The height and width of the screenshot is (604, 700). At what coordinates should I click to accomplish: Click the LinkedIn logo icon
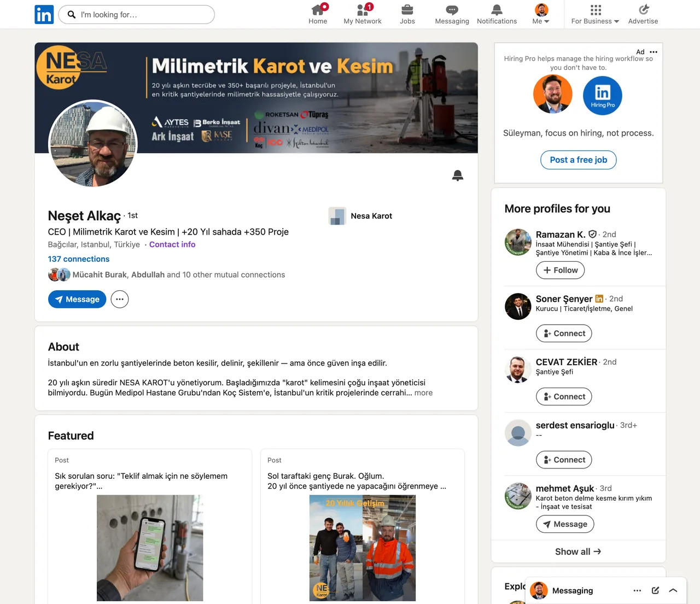tap(44, 14)
